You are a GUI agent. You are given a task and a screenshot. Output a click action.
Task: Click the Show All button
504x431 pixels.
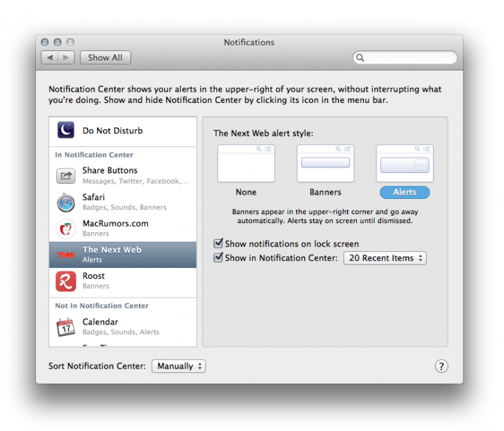[106, 57]
